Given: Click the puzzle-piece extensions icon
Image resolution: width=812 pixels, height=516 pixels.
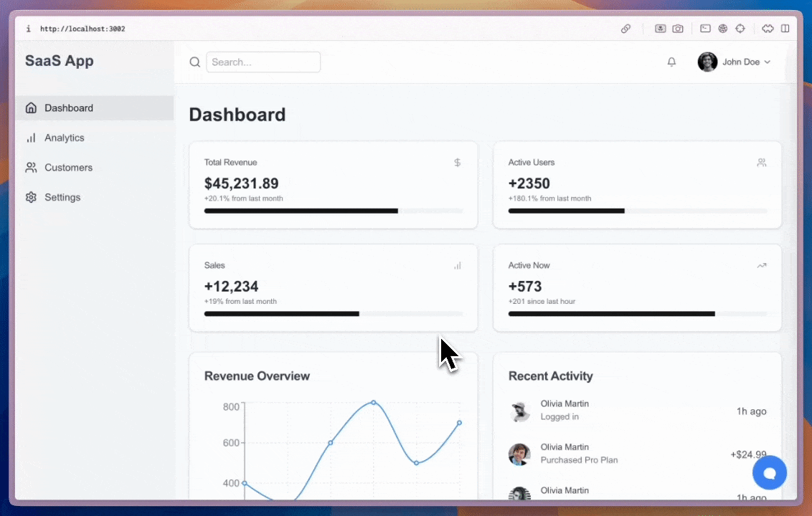Looking at the screenshot, I should click(768, 29).
